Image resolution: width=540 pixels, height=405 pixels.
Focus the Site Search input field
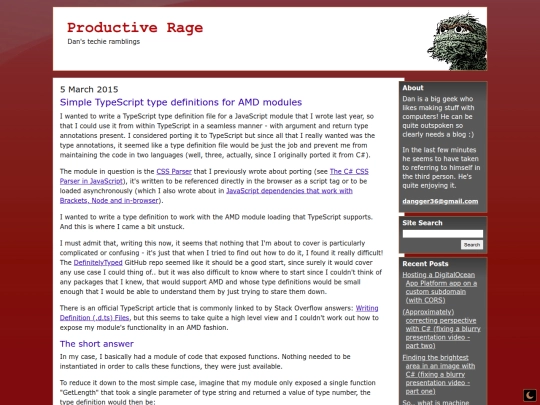[443, 234]
